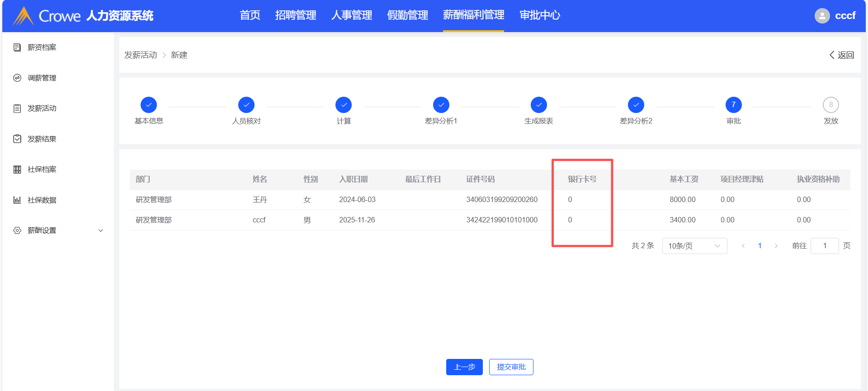Click the 项目经理津贴 column header
The image size is (868, 391).
click(x=742, y=179)
